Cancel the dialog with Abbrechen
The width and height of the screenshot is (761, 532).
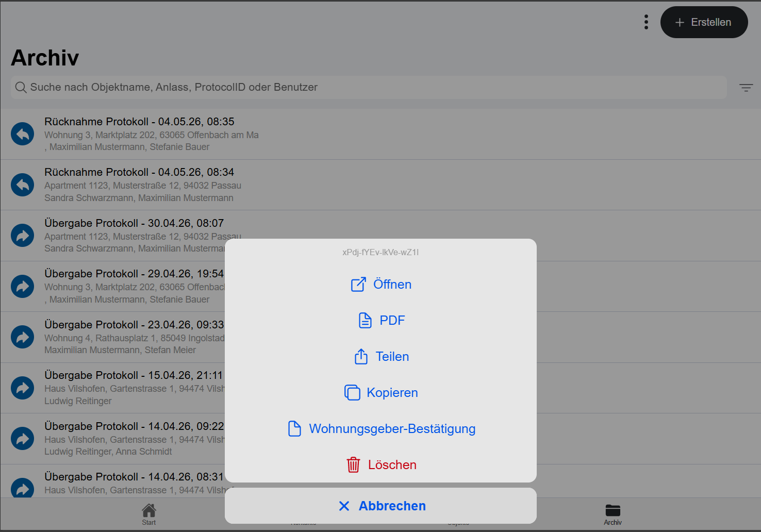pos(381,506)
